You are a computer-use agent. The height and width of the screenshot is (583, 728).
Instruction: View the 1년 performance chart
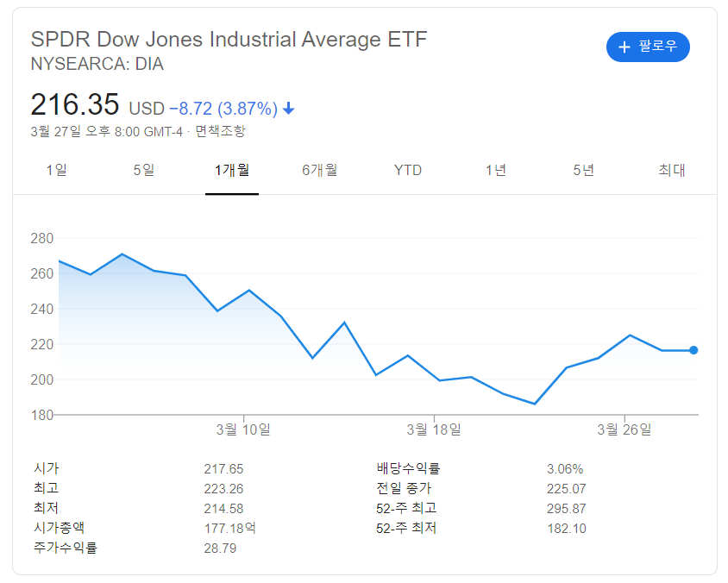(x=495, y=170)
